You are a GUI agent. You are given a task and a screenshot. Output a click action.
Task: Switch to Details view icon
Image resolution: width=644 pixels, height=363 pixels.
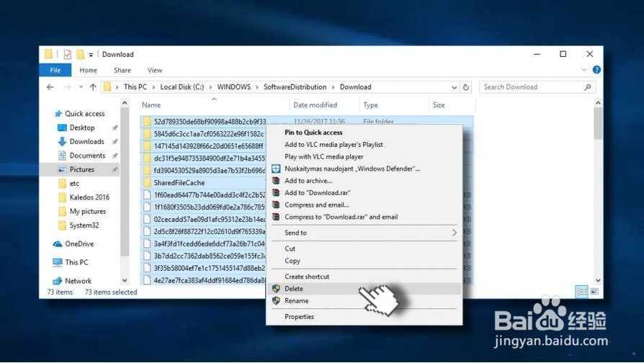[582, 292]
